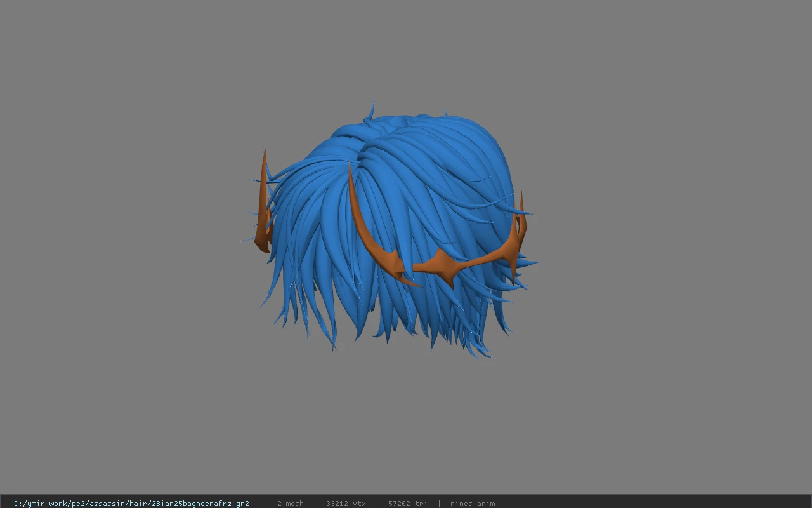
Task: Click the '2 mesh' status entry
Action: click(291, 504)
